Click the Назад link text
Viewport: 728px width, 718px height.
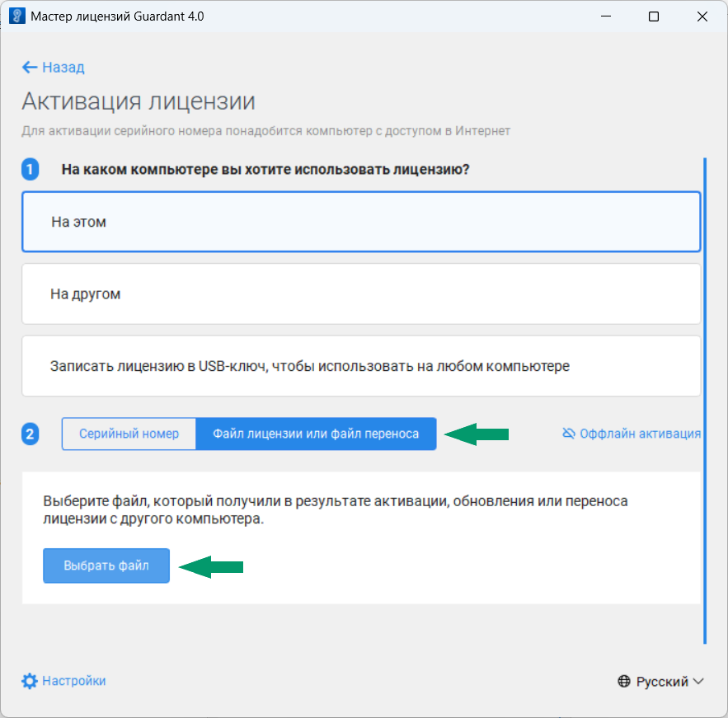pos(63,68)
